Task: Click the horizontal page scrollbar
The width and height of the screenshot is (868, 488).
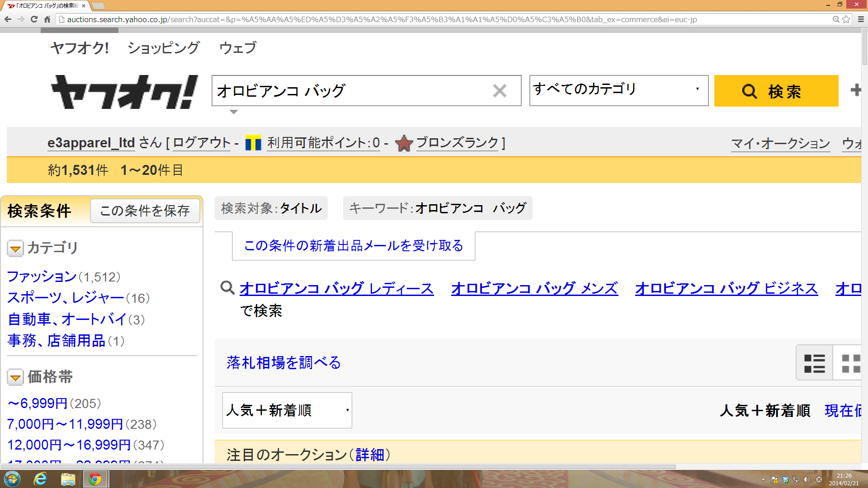Action: click(338, 467)
